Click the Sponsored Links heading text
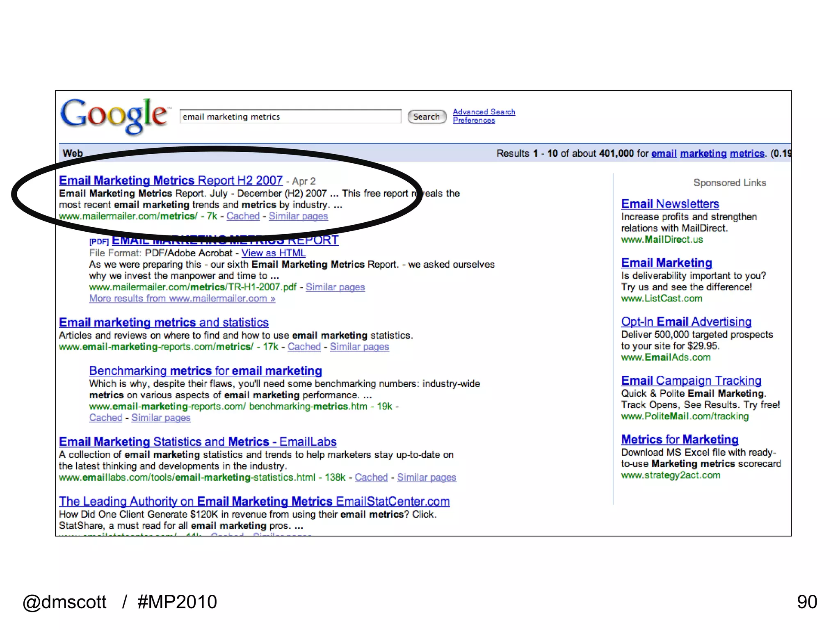Viewport: 840px width, 630px height. [x=730, y=183]
